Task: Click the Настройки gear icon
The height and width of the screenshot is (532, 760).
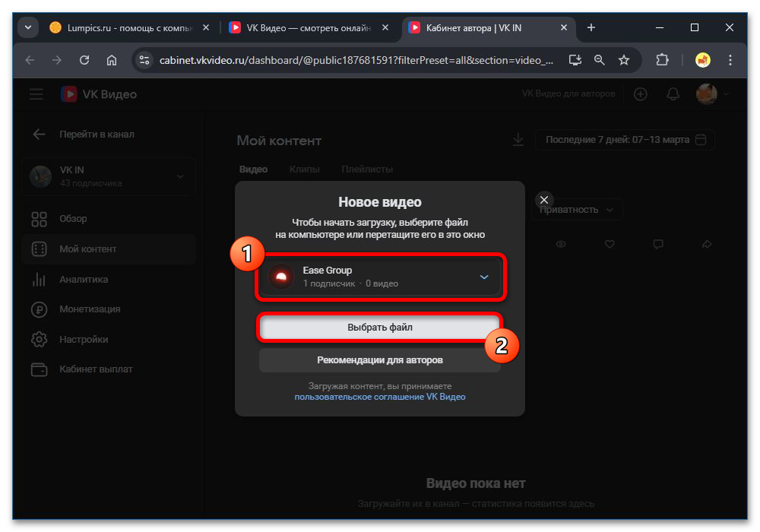Action: 39,340
